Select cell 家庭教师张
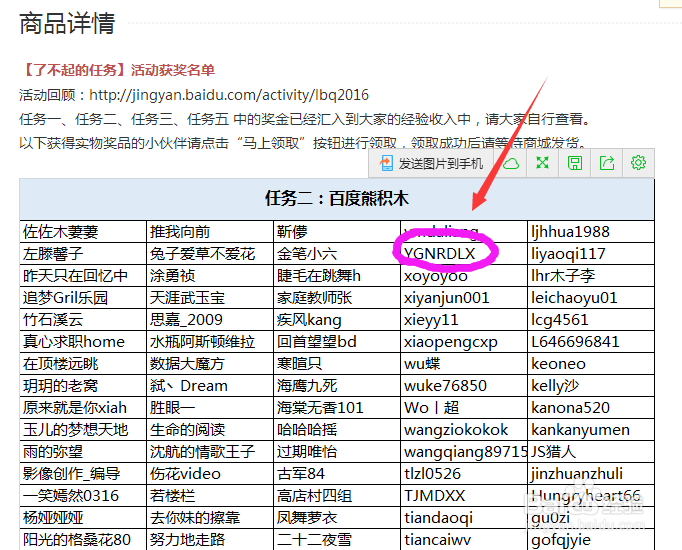The height and width of the screenshot is (550, 682). coord(337,298)
